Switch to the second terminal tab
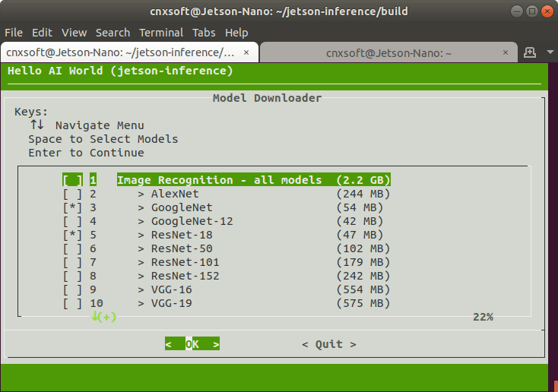Screen dimensions: 558x392 388,53
